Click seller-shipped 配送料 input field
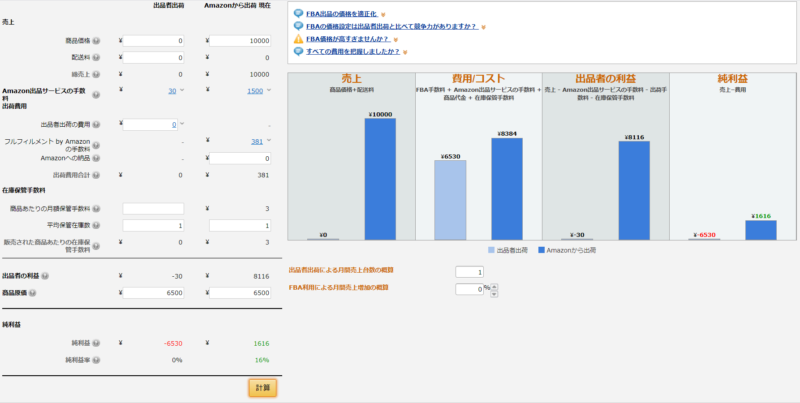The height and width of the screenshot is (403, 800). point(153,58)
